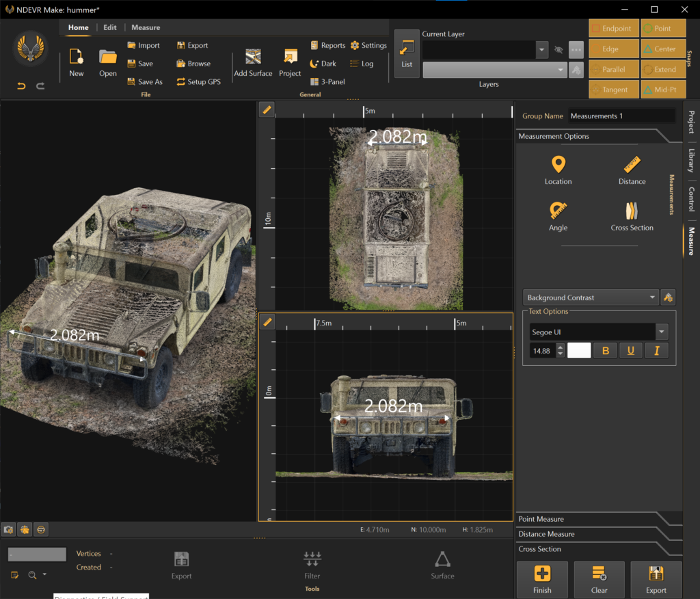Screen dimensions: 700x599
Task: Open the text color swatch
Action: (579, 349)
